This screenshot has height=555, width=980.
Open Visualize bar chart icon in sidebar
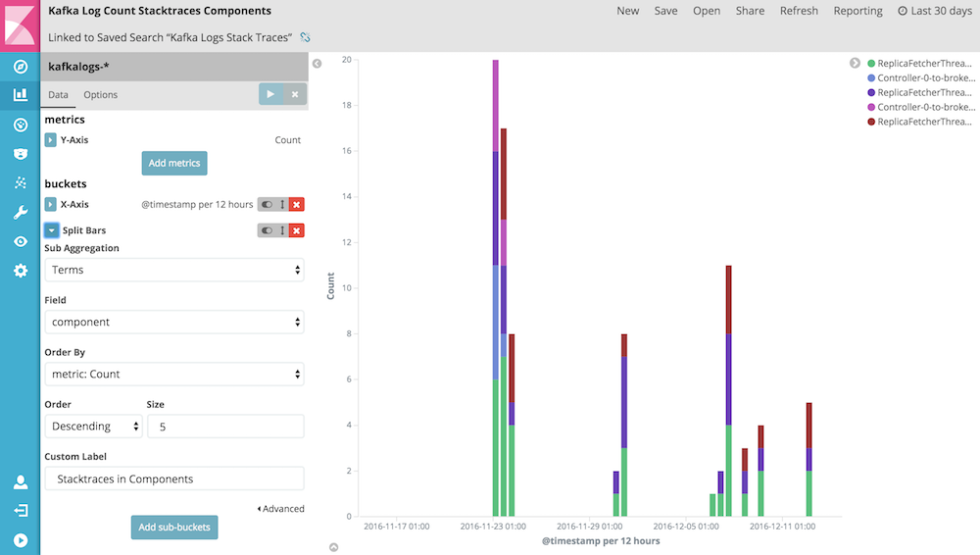[x=20, y=94]
